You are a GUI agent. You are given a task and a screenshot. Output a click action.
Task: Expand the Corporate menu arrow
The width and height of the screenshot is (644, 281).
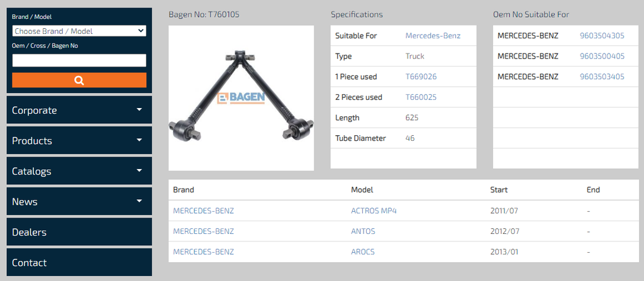[139, 110]
